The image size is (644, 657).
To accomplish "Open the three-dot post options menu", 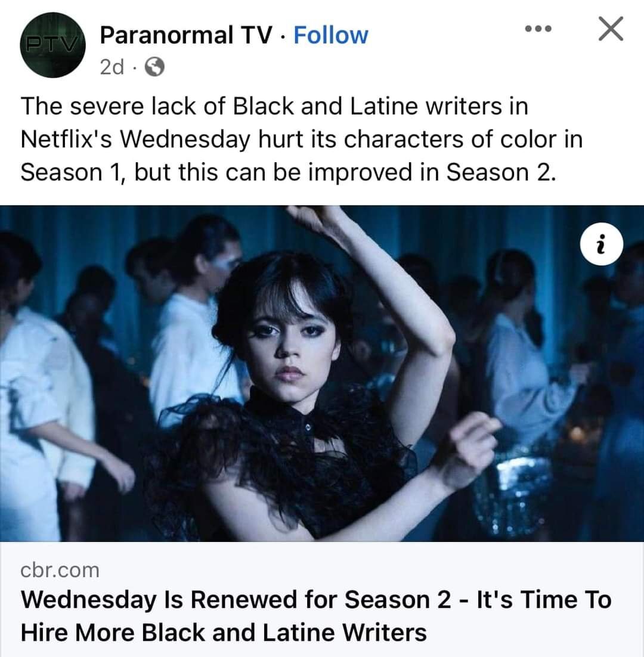I will (x=538, y=29).
